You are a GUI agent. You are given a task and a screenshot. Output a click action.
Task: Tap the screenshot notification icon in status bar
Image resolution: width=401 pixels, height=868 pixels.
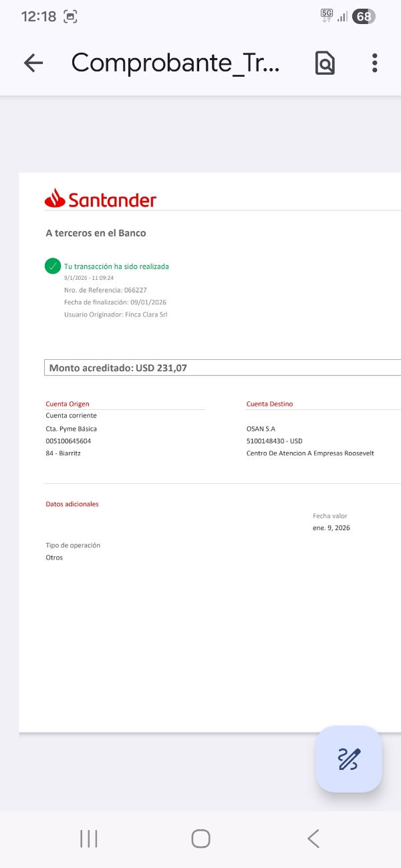(70, 17)
